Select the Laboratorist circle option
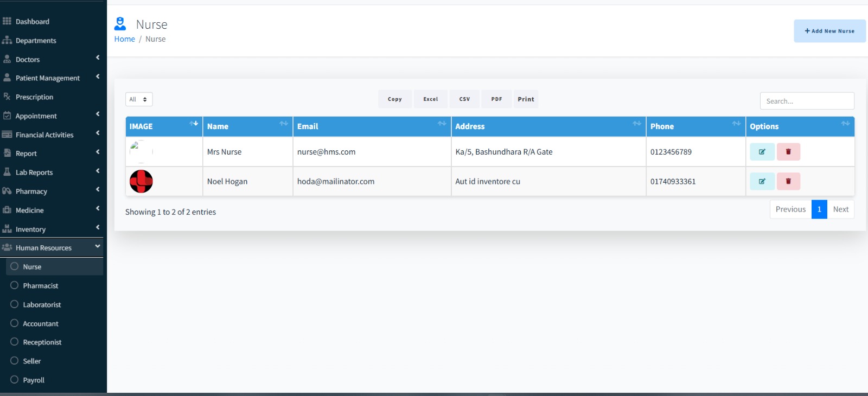The image size is (868, 396). click(x=15, y=304)
